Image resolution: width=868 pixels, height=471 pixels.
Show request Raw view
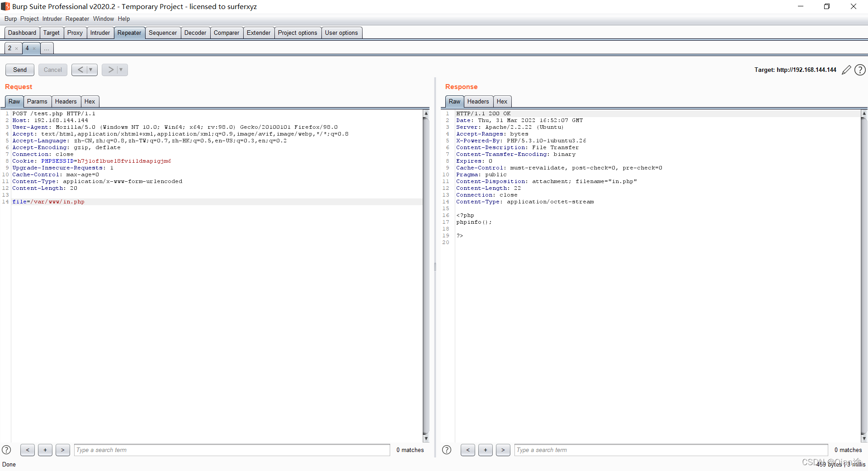click(x=14, y=101)
